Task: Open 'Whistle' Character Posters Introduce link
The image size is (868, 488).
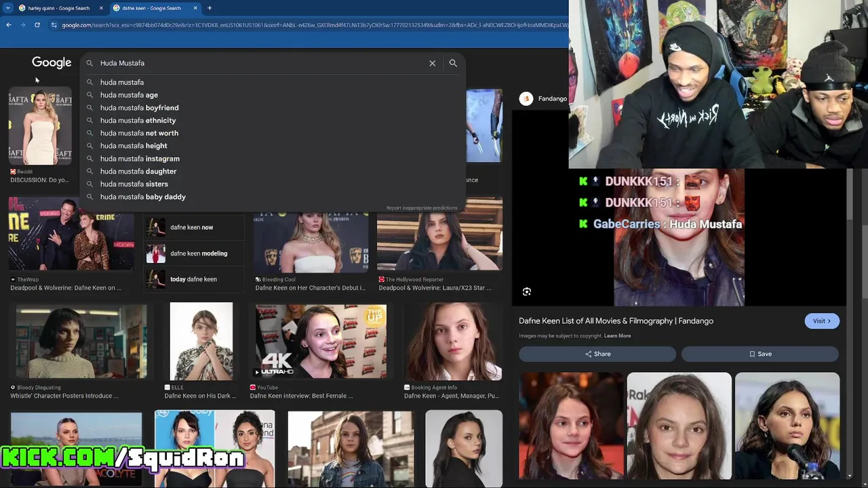Action: pyautogui.click(x=64, y=396)
